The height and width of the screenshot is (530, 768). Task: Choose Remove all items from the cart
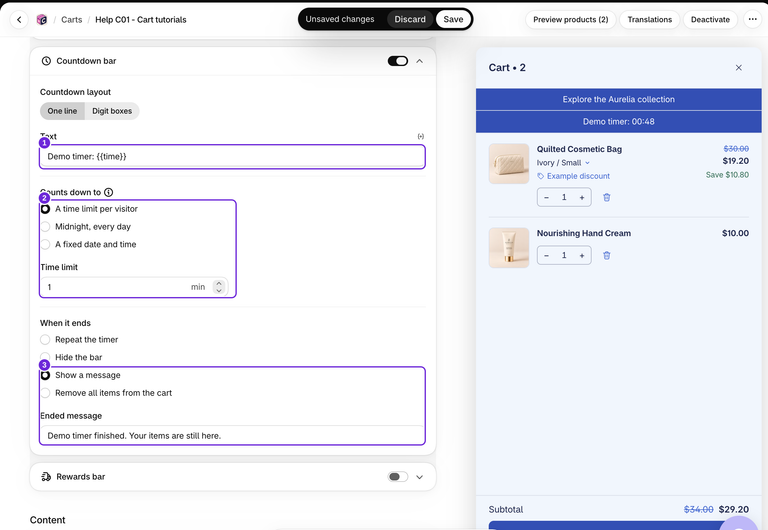45,393
